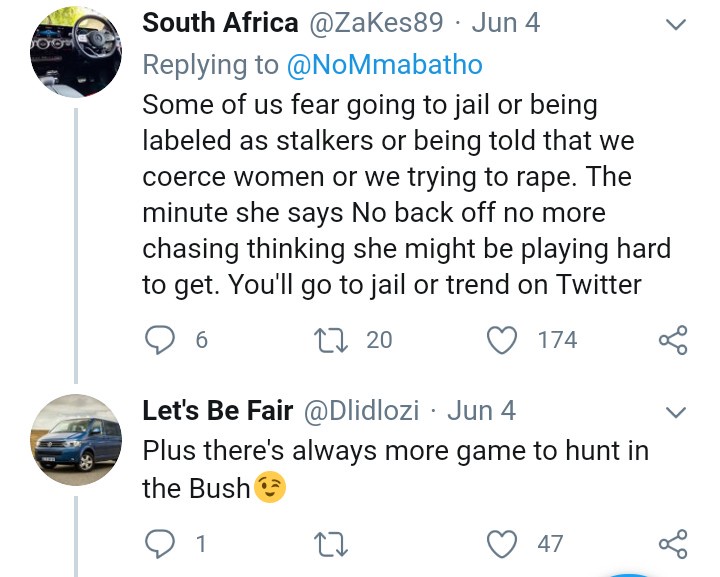
Task: Open the @NoMmabatho profile link
Action: tap(384, 65)
